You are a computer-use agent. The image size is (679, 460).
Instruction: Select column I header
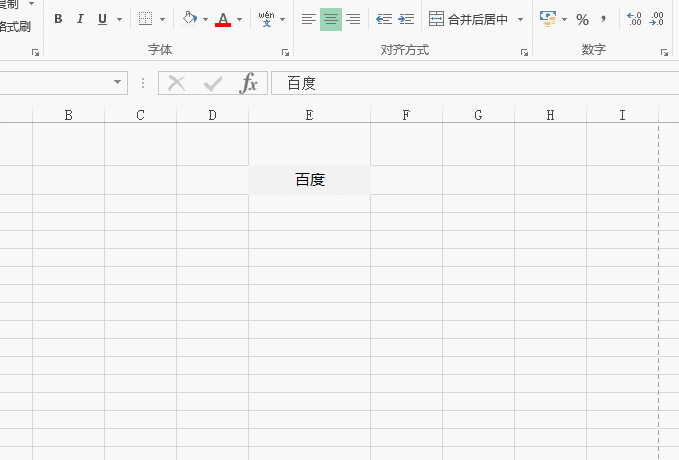622,115
